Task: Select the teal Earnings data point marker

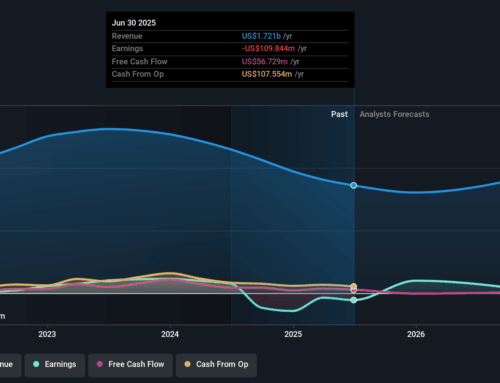Action: pos(354,300)
